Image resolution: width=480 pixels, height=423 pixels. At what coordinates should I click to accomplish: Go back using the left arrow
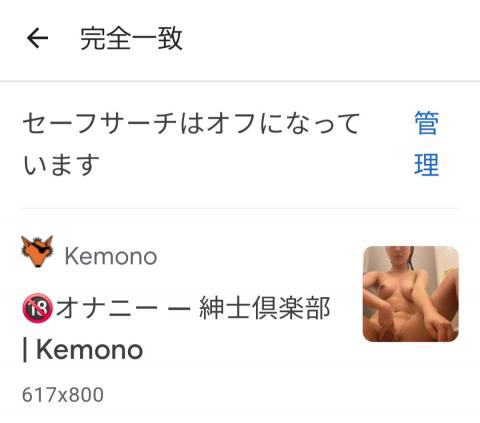click(37, 38)
